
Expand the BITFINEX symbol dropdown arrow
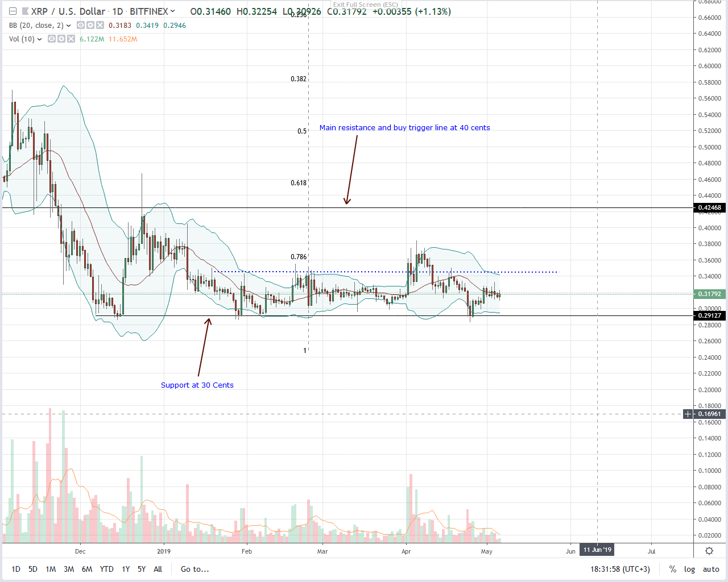pos(173,11)
